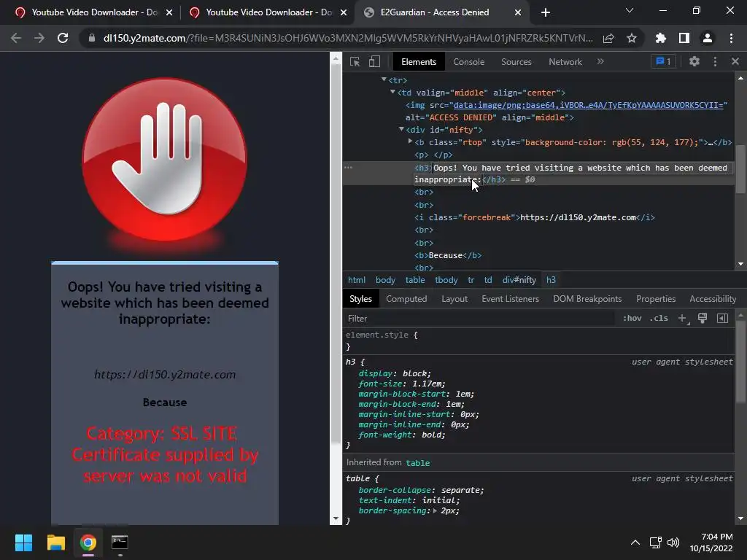Viewport: 747px width, 560px height.
Task: Select html in the breadcrumb
Action: [356, 280]
